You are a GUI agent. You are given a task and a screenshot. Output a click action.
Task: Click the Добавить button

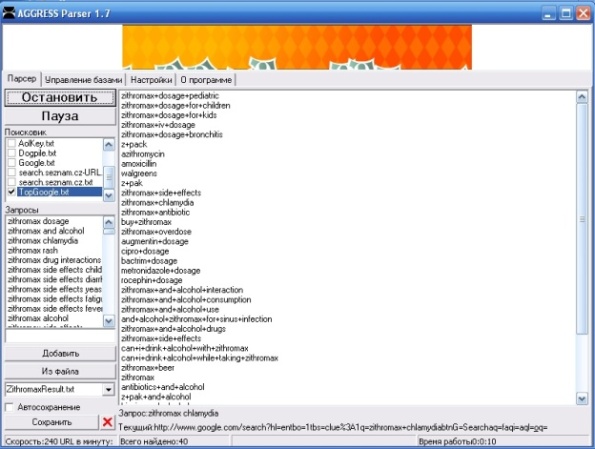(60, 353)
